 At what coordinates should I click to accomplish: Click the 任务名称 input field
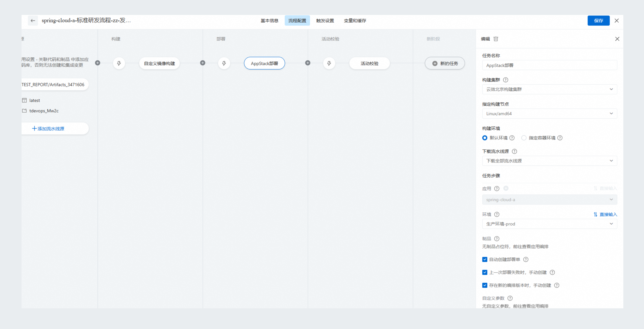(549, 65)
